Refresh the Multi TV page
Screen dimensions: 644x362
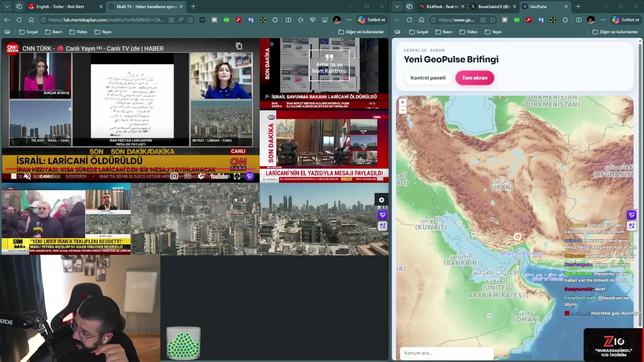[x=19, y=20]
